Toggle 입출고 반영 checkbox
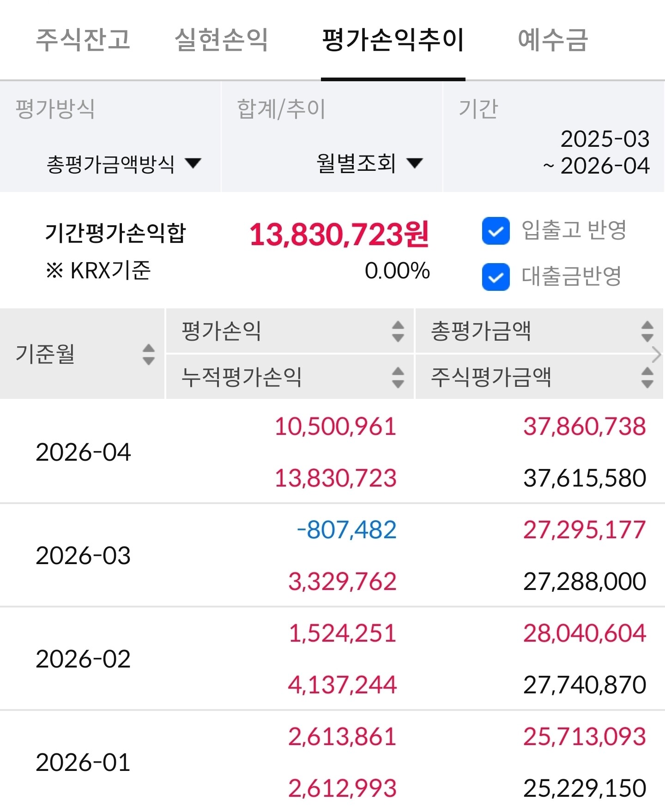 496,231
